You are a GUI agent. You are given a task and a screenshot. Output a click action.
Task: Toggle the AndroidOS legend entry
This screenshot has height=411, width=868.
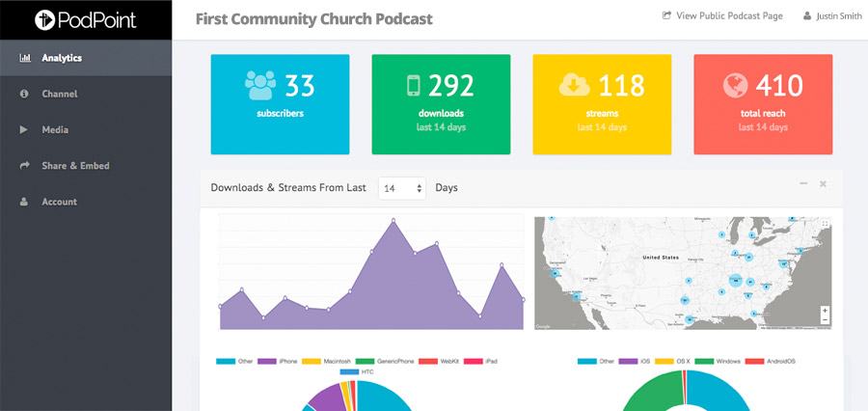(x=771, y=361)
